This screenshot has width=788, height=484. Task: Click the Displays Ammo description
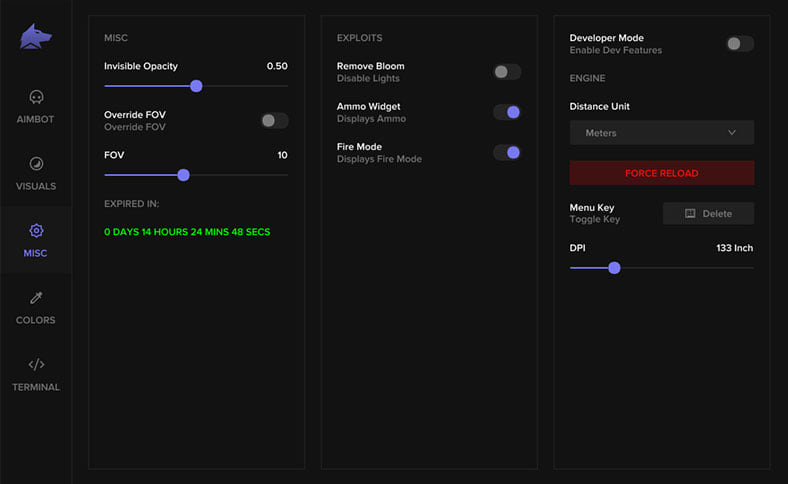(371, 119)
